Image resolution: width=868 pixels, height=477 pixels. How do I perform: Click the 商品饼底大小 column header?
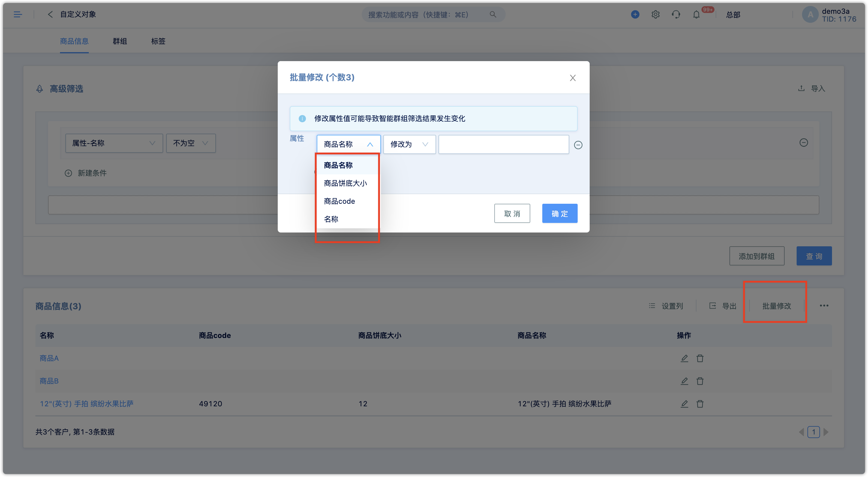click(379, 336)
